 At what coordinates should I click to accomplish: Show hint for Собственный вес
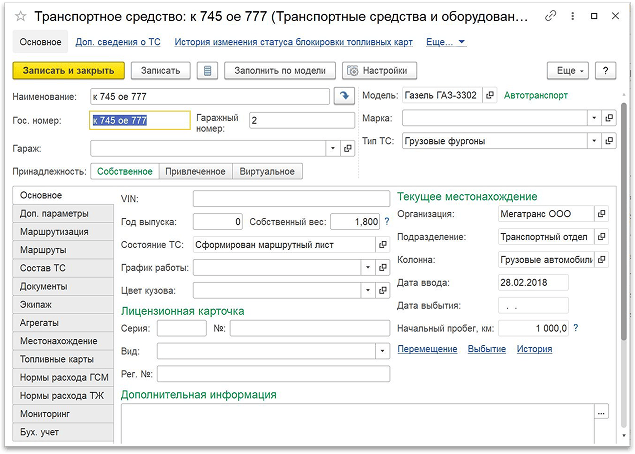pyautogui.click(x=387, y=222)
